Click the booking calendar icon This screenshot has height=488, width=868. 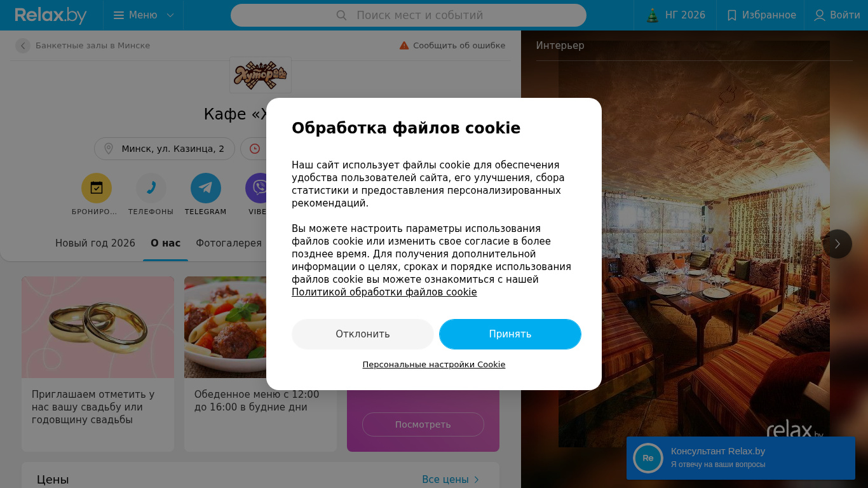[97, 188]
